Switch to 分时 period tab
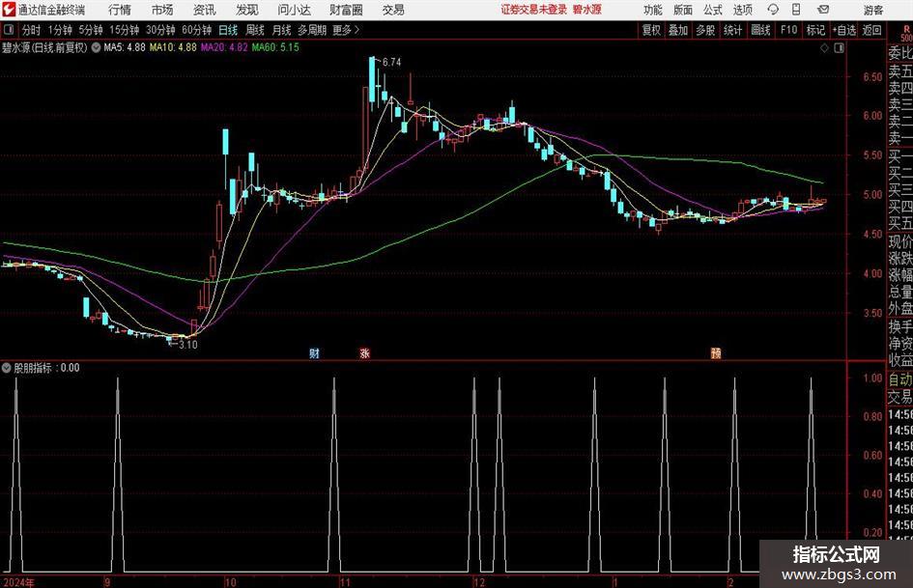 pyautogui.click(x=32, y=30)
